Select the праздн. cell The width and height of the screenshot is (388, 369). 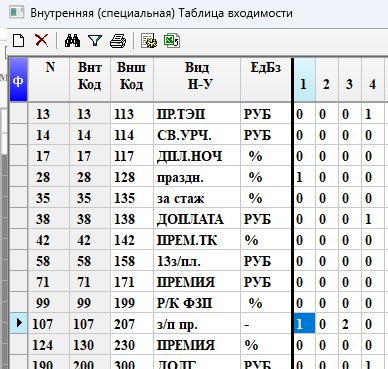point(197,177)
